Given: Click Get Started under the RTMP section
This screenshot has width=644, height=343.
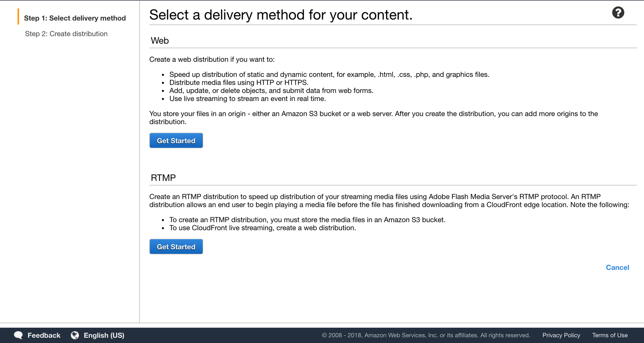Looking at the screenshot, I should (176, 246).
